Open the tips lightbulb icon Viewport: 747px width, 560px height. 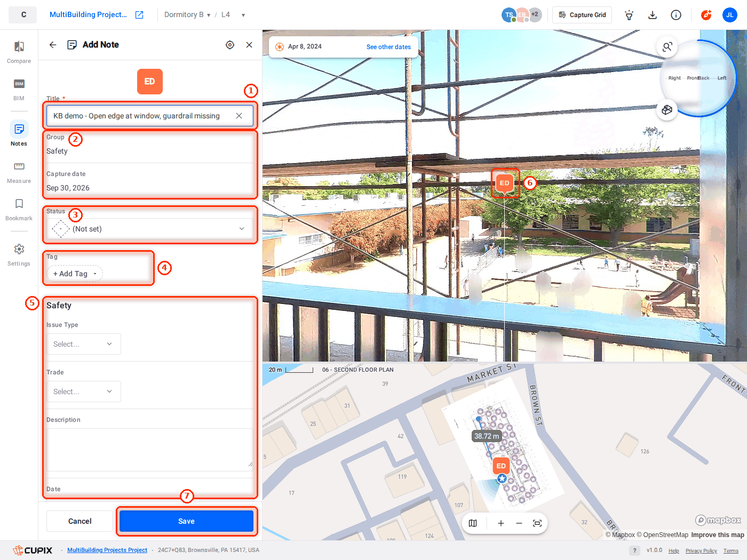[x=629, y=15]
